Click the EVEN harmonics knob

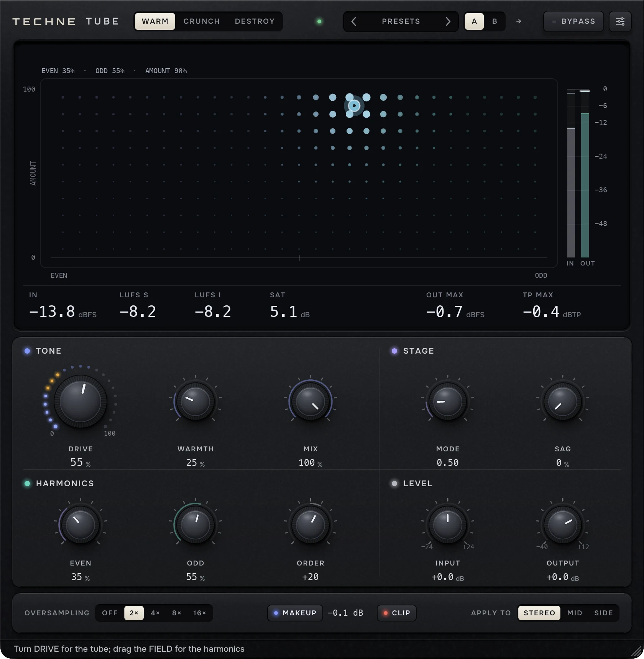coord(80,525)
